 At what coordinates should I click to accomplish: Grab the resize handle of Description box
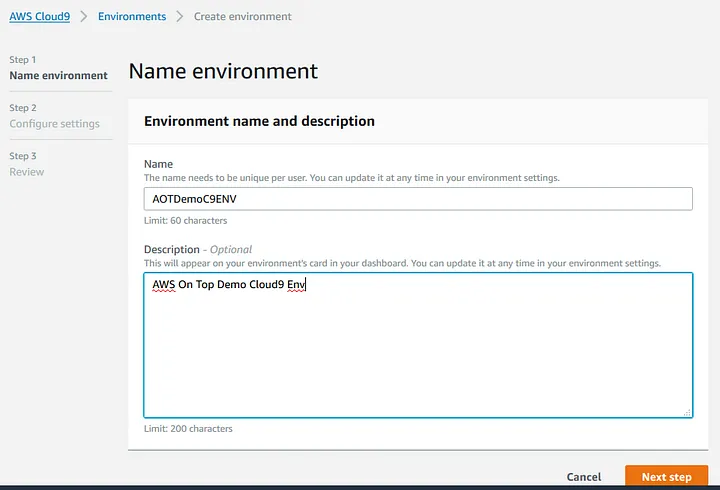tap(687, 412)
